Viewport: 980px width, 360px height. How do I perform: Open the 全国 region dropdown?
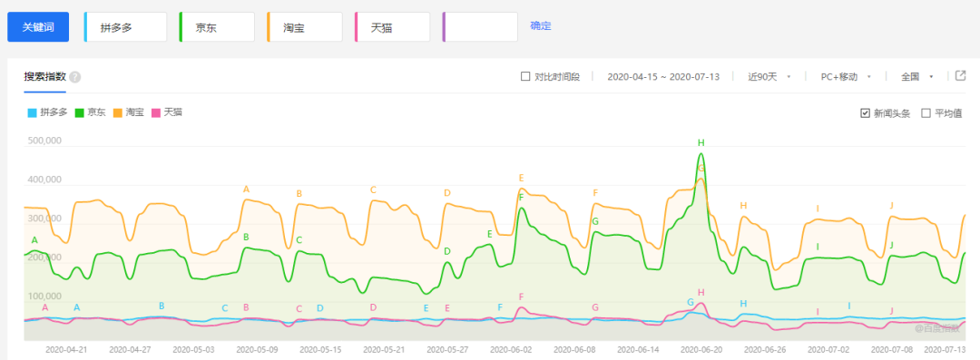pyautogui.click(x=916, y=76)
